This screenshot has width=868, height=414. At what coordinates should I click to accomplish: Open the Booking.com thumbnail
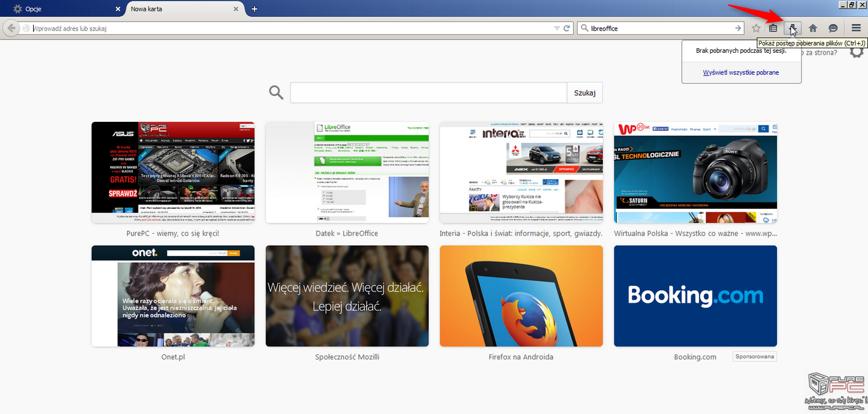click(x=695, y=296)
